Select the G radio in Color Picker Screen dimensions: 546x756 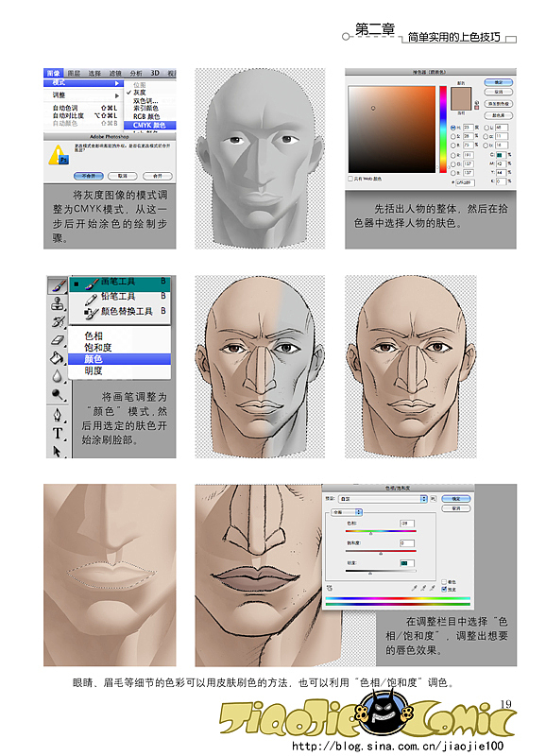coord(453,163)
